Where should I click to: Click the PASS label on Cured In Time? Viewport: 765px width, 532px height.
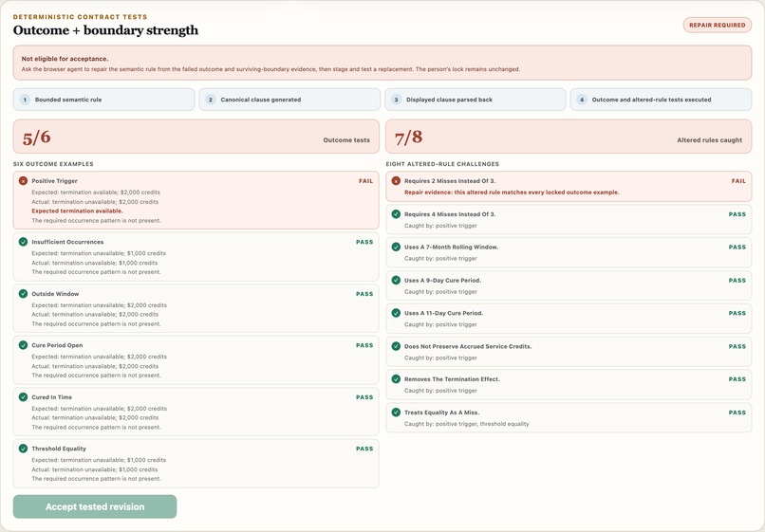[x=364, y=397]
